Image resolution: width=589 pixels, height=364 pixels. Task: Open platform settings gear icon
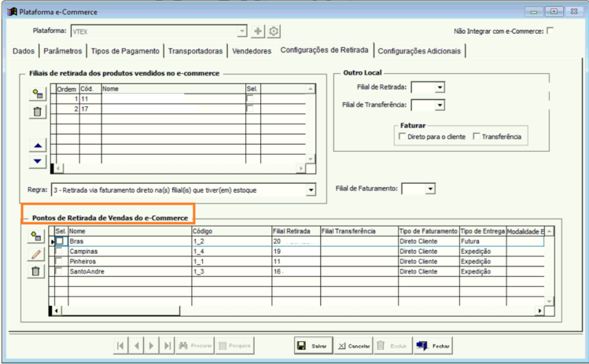point(274,31)
